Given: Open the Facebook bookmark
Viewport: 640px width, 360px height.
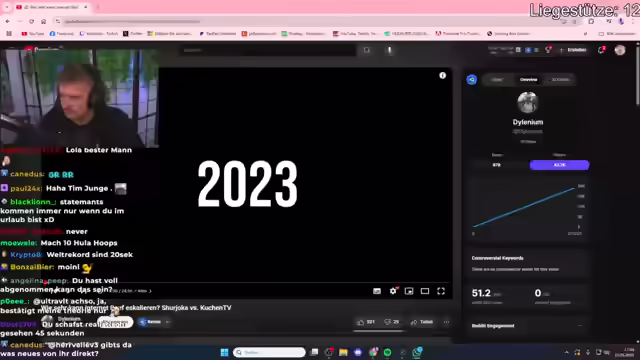Looking at the screenshot, I should click(x=62, y=34).
